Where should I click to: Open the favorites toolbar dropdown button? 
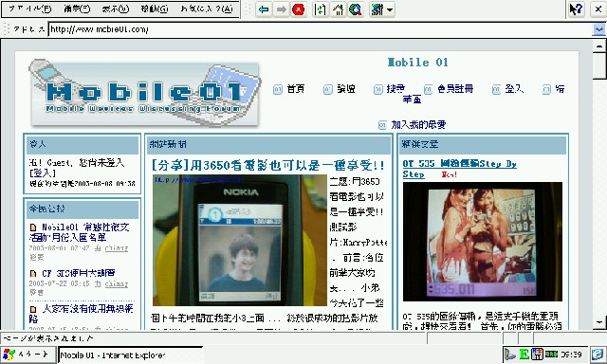tap(381, 9)
